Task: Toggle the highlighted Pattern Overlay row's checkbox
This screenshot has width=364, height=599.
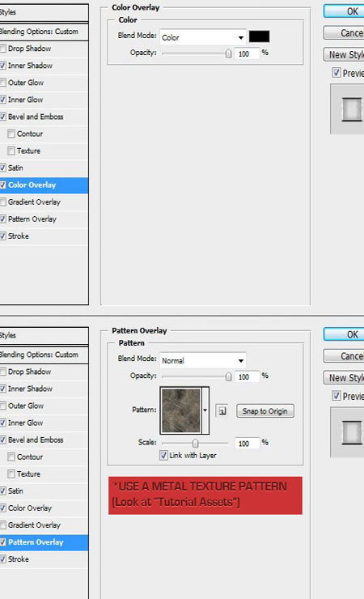Action: pyautogui.click(x=2, y=542)
